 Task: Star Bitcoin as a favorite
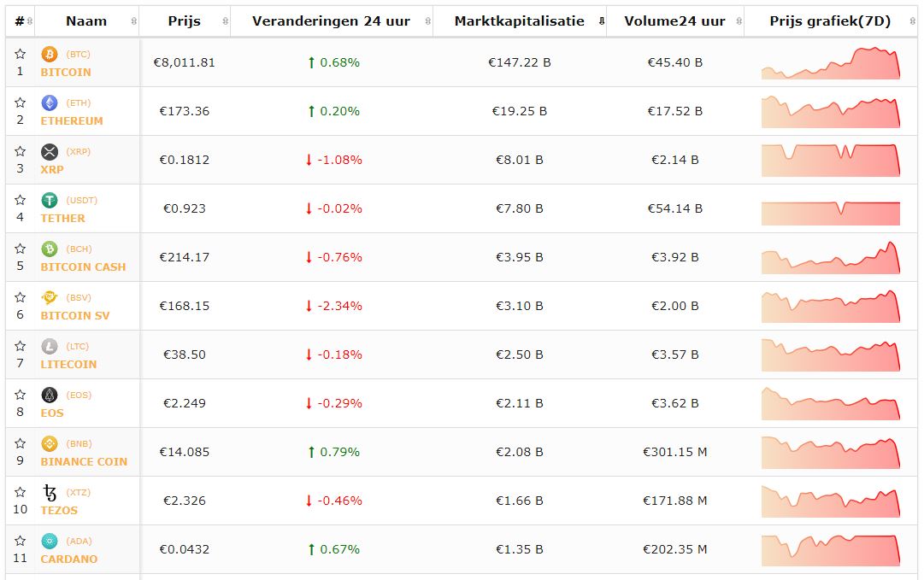pos(20,54)
